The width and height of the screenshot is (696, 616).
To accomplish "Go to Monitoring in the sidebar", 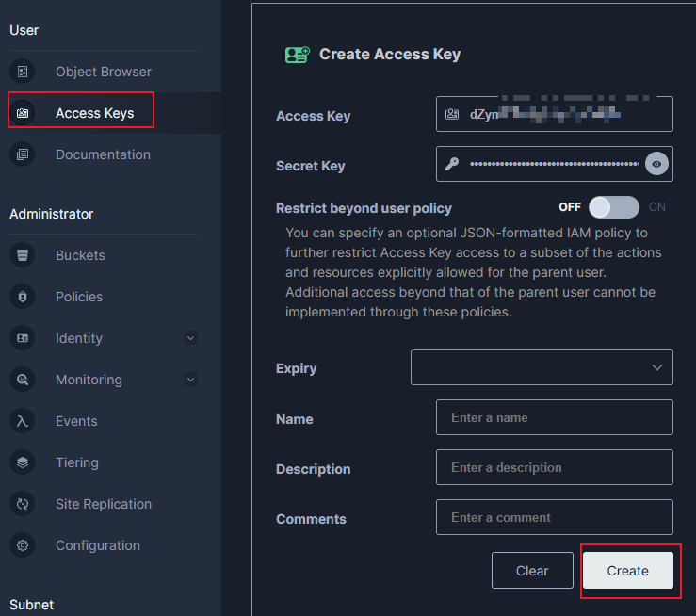I will (89, 380).
